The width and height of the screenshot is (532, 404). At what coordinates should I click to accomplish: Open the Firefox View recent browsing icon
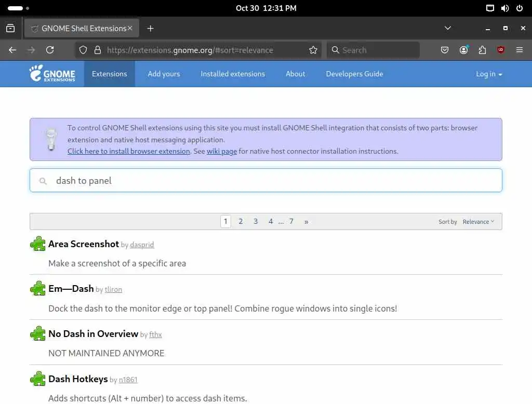coord(10,29)
